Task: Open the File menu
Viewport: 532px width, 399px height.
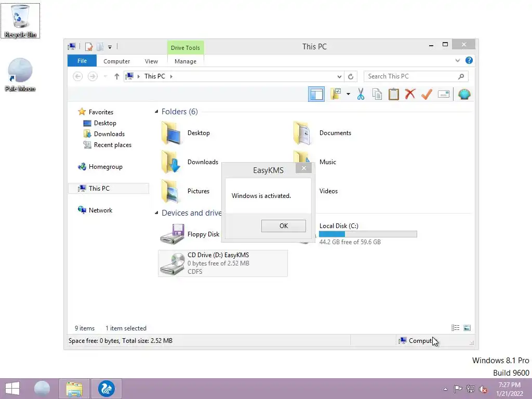Action: (82, 61)
